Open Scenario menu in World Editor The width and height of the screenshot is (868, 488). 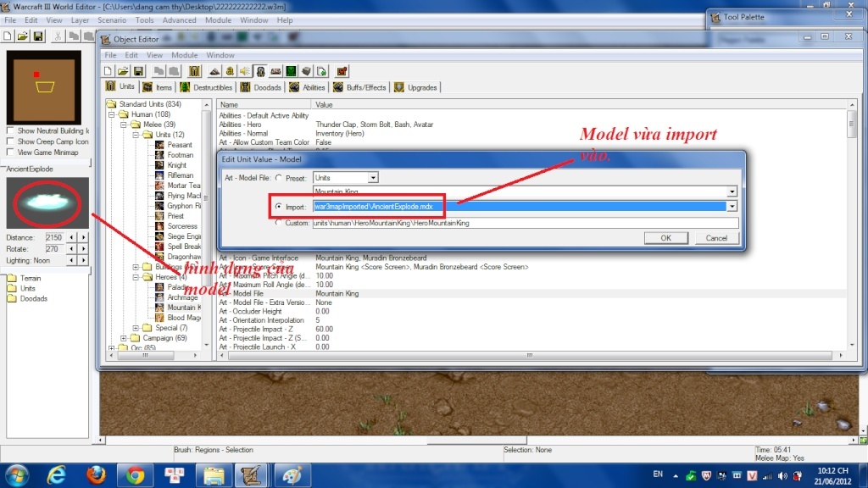click(x=112, y=20)
